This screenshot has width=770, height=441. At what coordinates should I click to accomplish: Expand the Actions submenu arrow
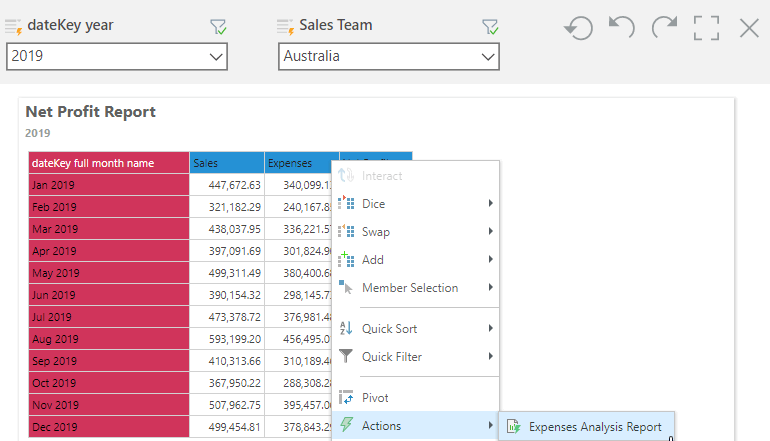[x=490, y=425]
